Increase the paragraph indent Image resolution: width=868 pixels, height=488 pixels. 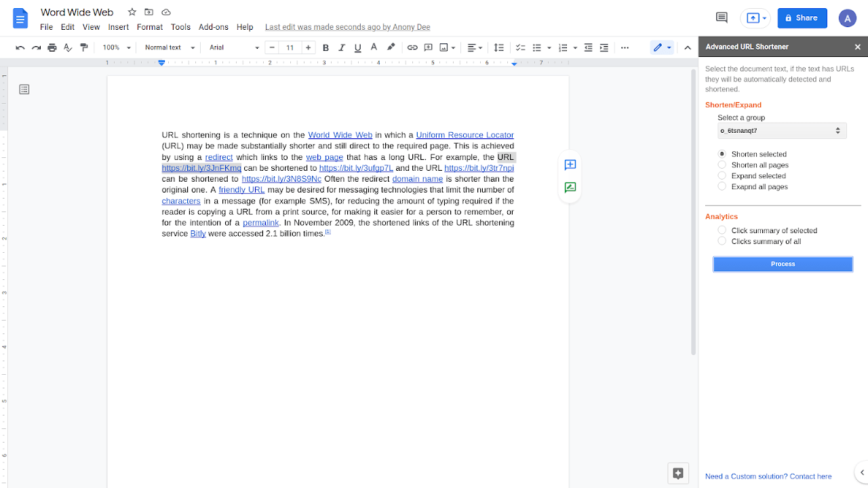click(x=604, y=47)
